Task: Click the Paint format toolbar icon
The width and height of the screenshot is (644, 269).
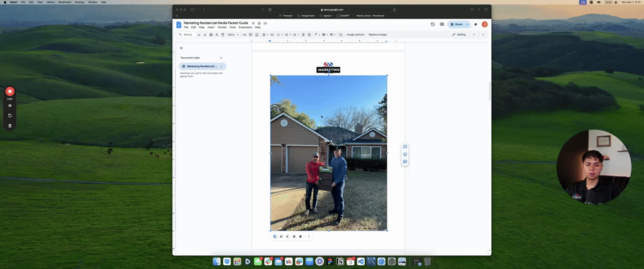Action: point(223,35)
